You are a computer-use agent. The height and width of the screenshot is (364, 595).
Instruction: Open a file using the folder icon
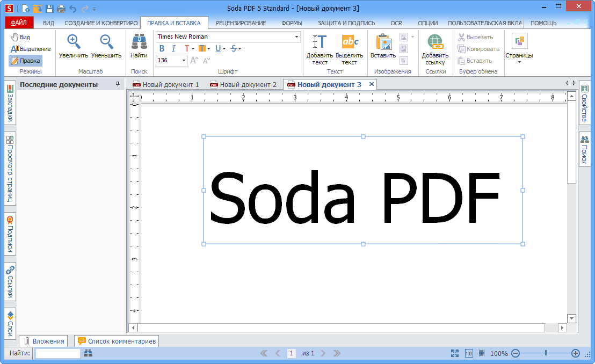[37, 9]
